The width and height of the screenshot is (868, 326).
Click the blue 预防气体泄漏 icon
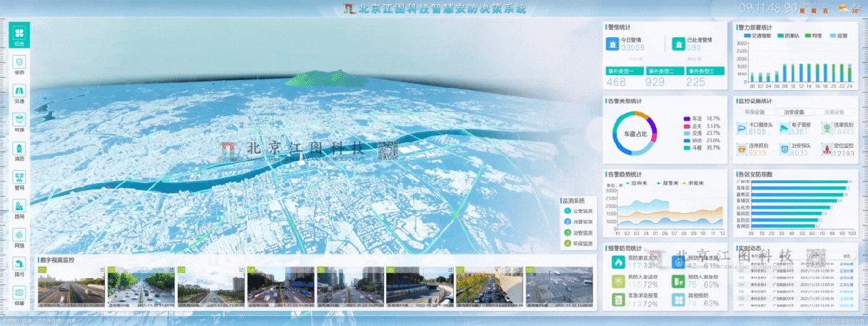click(677, 262)
